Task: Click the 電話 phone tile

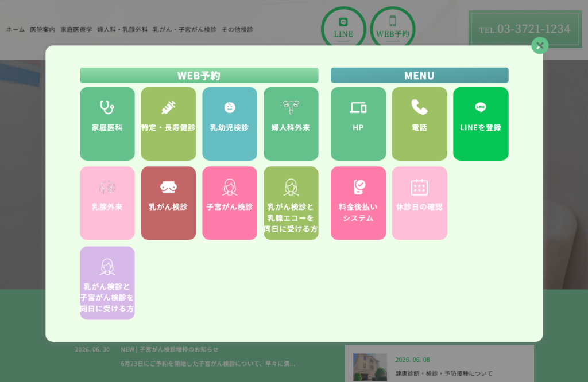Action: coord(420,124)
